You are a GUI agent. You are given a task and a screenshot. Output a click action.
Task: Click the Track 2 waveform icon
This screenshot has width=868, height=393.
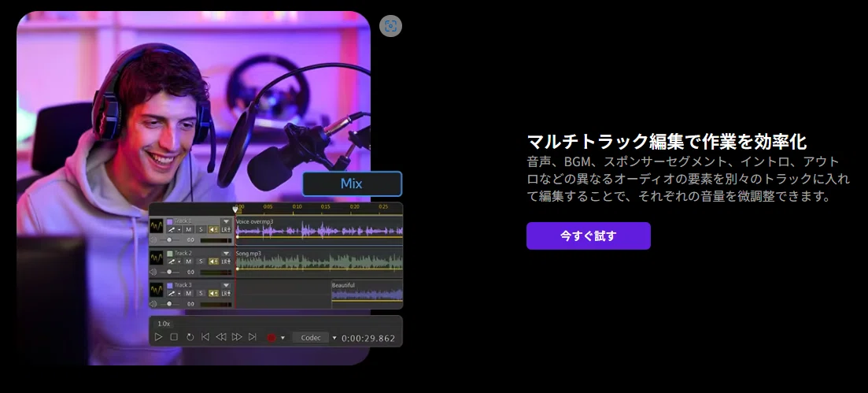coord(156,258)
